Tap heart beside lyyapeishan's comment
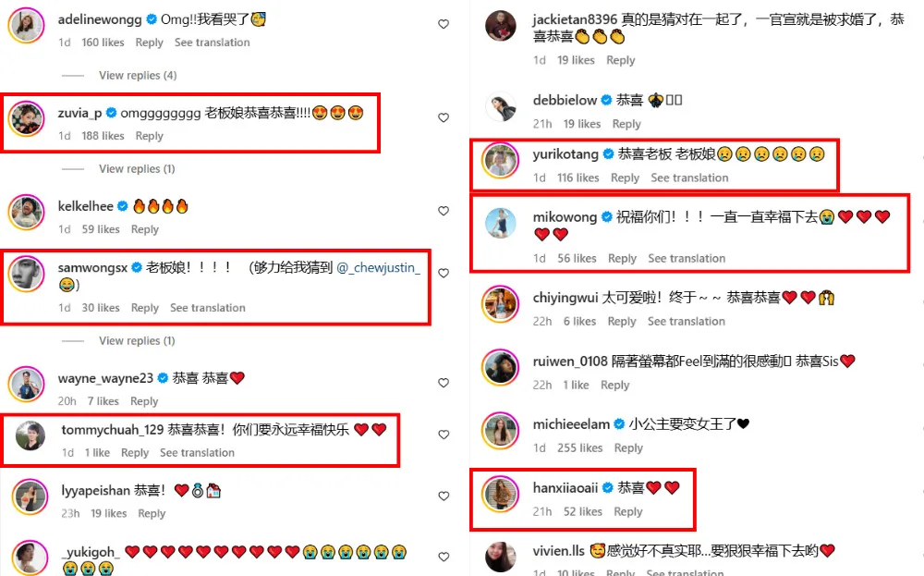The height and width of the screenshot is (576, 924). [x=444, y=496]
